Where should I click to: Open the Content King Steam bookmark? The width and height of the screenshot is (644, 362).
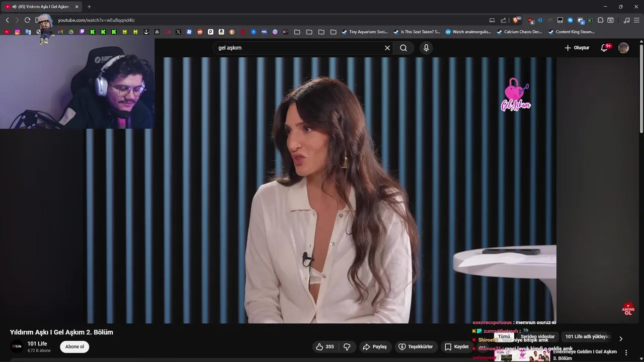[x=572, y=32]
